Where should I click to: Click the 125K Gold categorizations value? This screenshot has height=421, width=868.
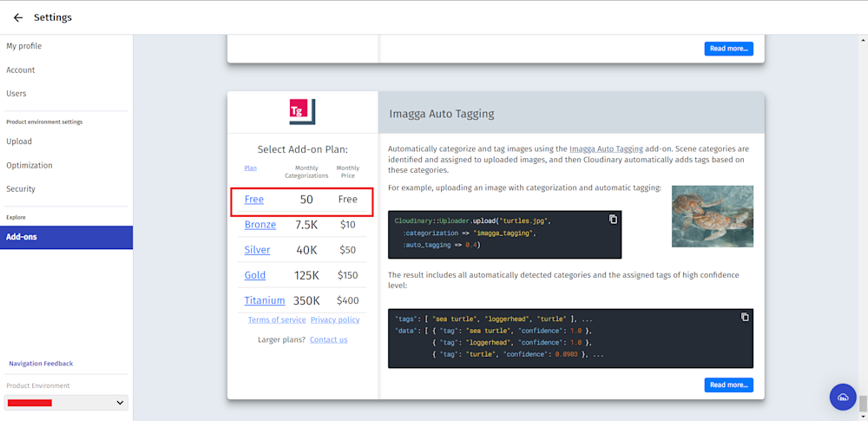click(x=306, y=275)
